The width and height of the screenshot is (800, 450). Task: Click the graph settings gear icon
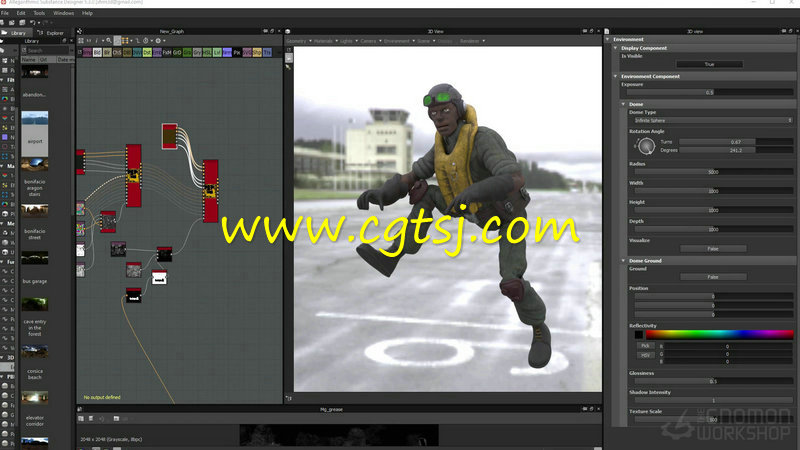pos(158,41)
